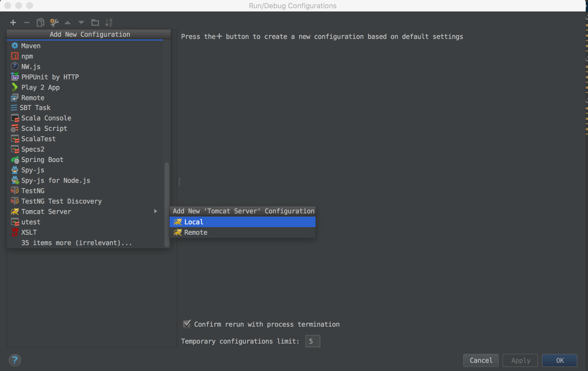Toggle Confirm rerun with process termination checkbox
The height and width of the screenshot is (371, 588).
pos(187,324)
